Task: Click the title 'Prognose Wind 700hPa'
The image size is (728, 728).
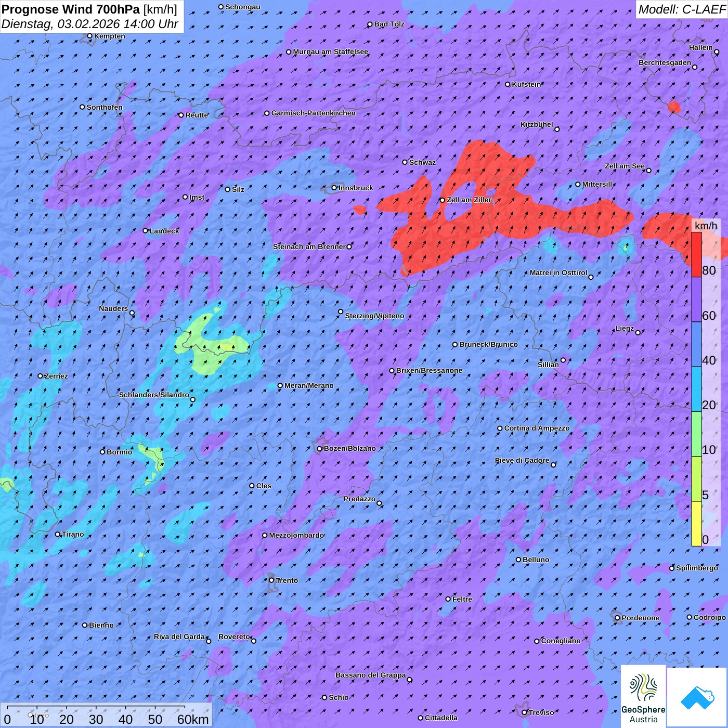Action: 71,9
